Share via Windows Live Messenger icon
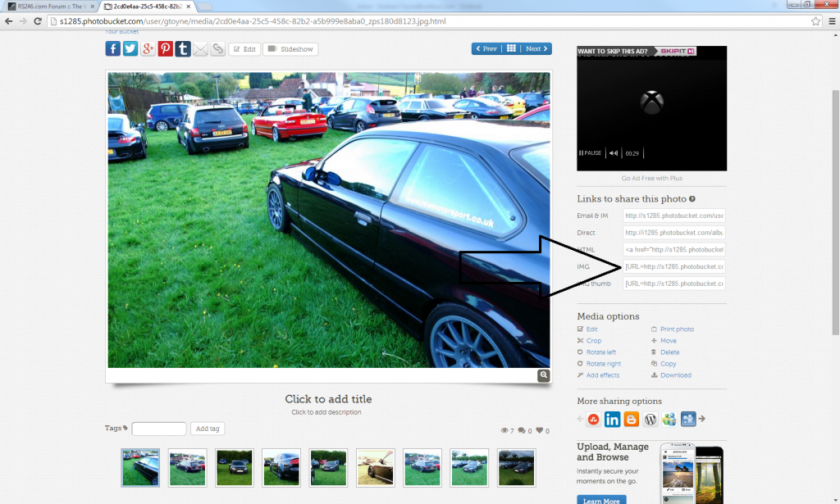The image size is (840, 504). click(669, 420)
